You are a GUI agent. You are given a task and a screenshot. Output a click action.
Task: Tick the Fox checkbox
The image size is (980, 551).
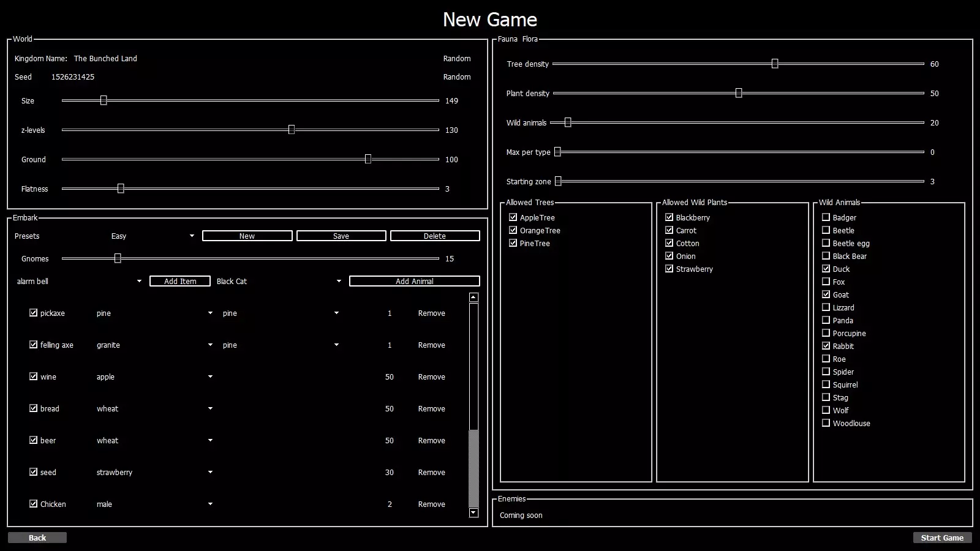(826, 282)
